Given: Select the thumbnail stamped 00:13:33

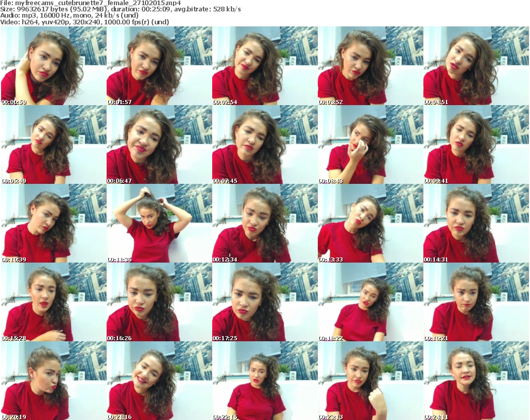Looking at the screenshot, I should pos(370,223).
